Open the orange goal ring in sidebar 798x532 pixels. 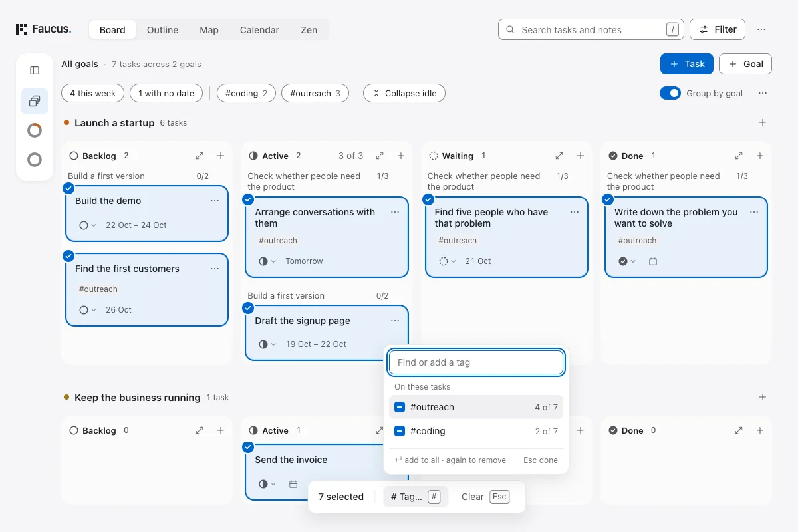35,130
